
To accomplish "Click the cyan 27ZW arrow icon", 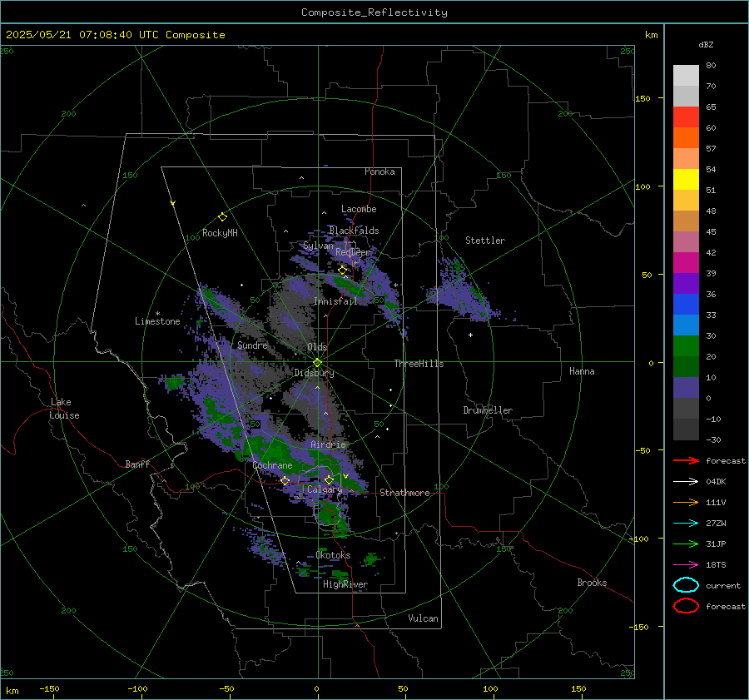I will click(686, 524).
